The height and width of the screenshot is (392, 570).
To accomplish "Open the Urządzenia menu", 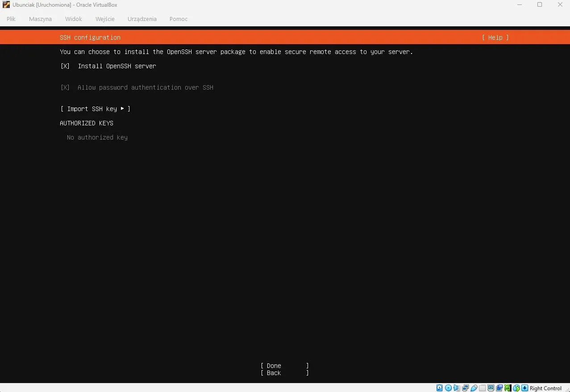I will 142,19.
